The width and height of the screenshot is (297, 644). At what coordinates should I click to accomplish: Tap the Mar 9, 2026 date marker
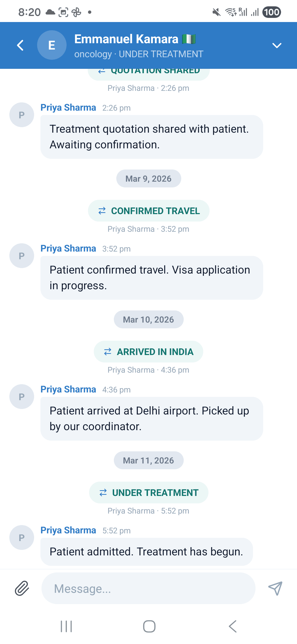click(148, 179)
